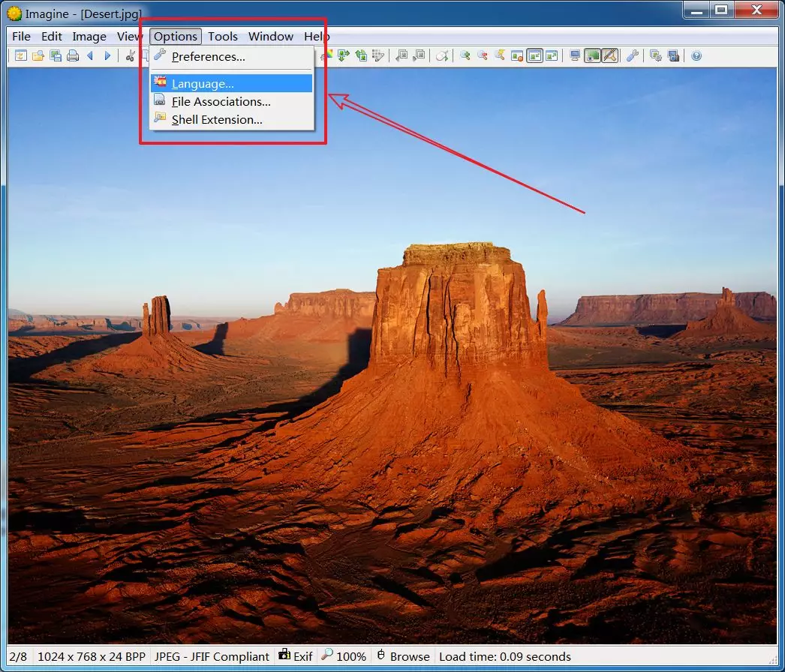Click the blue help question mark icon
Screen dimensions: 785x672
696,55
